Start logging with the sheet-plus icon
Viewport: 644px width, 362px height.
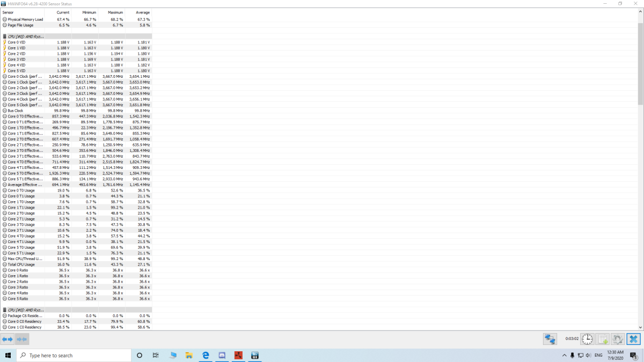pos(603,339)
